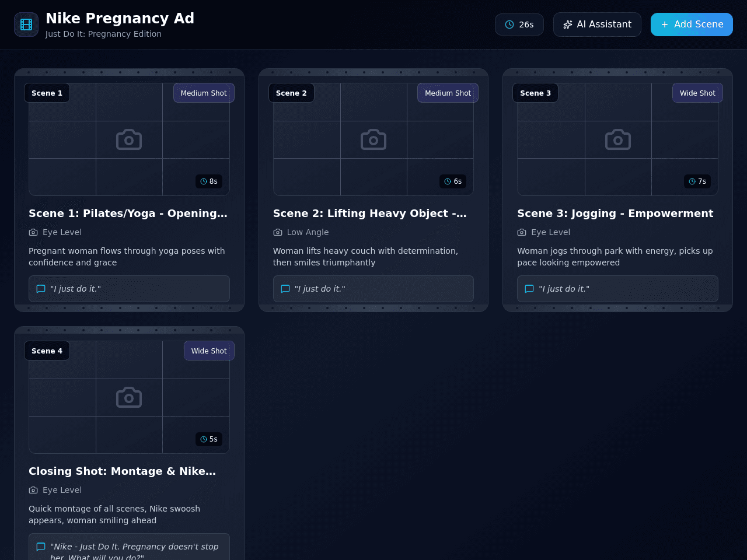Click the Scene 1 dialogue box "I just do it."
Screen dimensions: 747x560
(x=129, y=289)
